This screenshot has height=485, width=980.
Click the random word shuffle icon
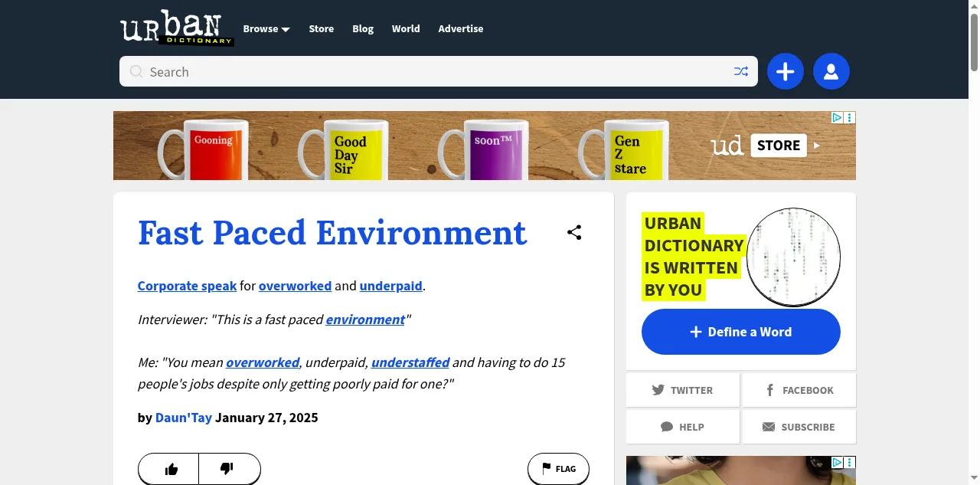click(x=740, y=71)
